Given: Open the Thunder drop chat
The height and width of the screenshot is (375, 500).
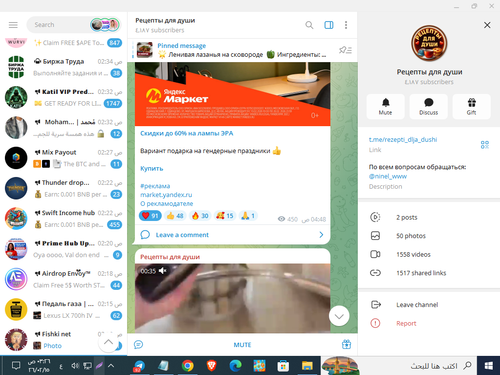Looking at the screenshot, I should click(x=63, y=188).
